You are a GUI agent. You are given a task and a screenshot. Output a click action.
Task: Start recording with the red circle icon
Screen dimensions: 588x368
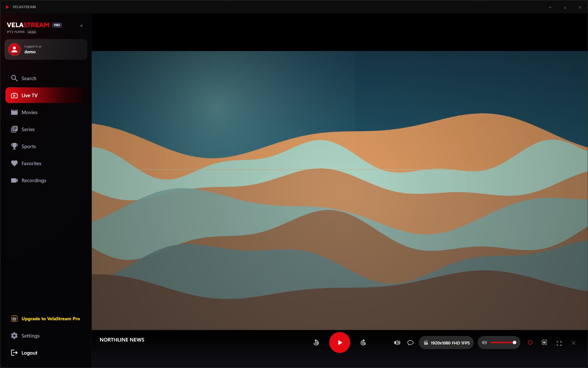(x=530, y=342)
